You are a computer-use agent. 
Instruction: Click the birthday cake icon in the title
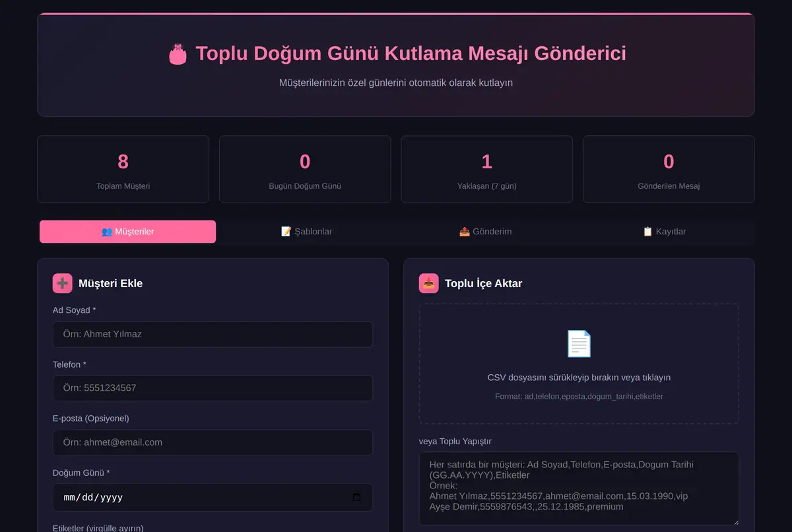pos(178,53)
